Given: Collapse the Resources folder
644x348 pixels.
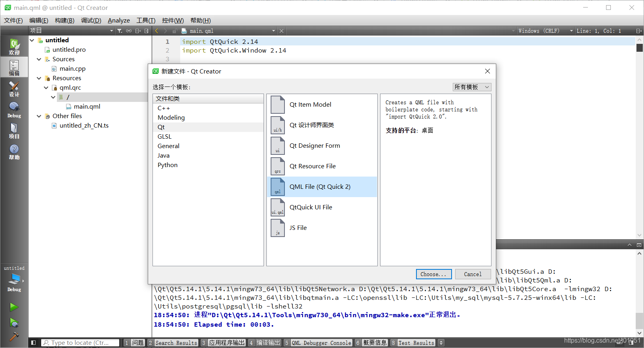Looking at the screenshot, I should point(39,78).
